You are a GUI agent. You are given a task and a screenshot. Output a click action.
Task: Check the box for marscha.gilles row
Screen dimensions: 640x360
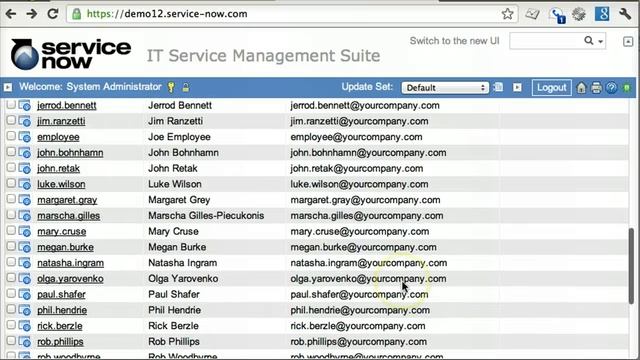pos(11,215)
